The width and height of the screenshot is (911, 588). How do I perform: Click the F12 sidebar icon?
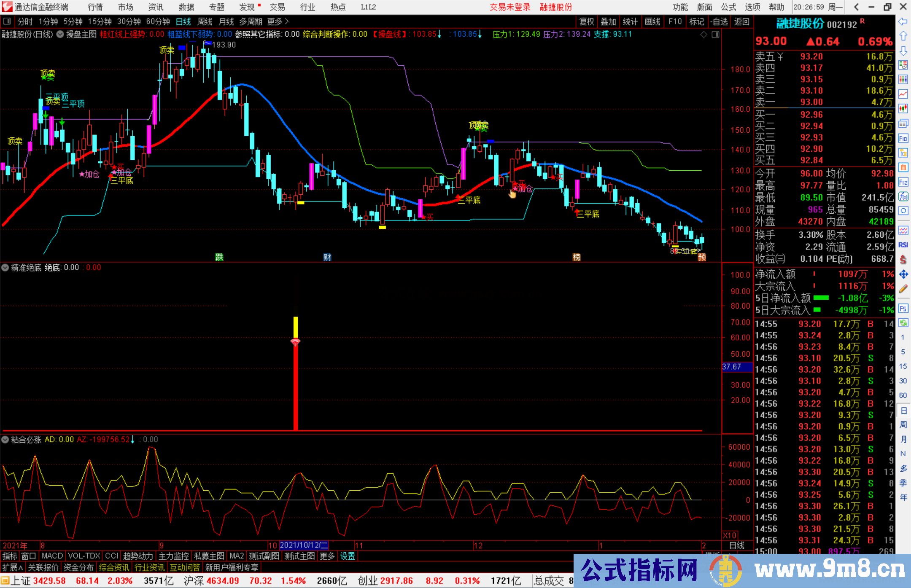(903, 182)
